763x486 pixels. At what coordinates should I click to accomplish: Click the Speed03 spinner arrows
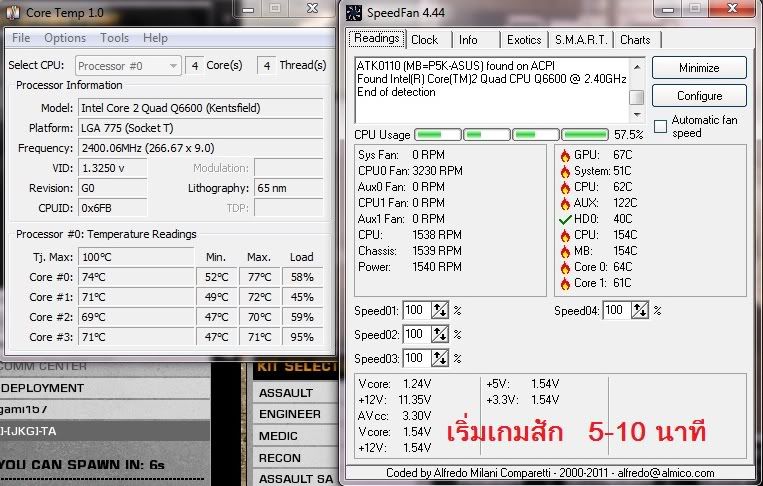(x=440, y=358)
